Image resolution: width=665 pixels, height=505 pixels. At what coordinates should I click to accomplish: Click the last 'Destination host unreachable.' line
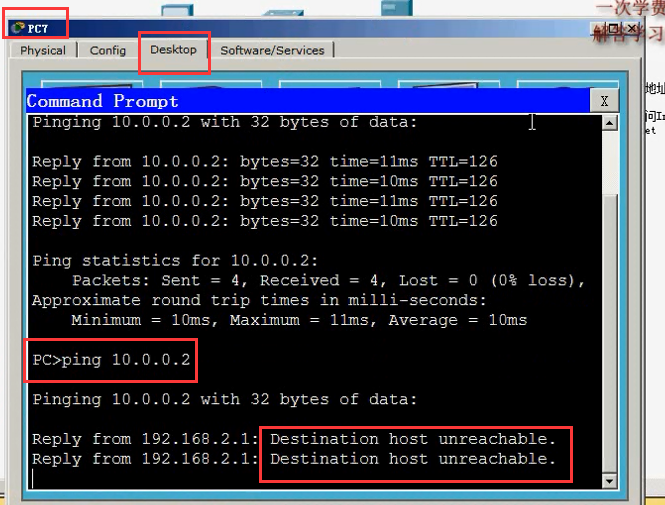click(x=413, y=459)
